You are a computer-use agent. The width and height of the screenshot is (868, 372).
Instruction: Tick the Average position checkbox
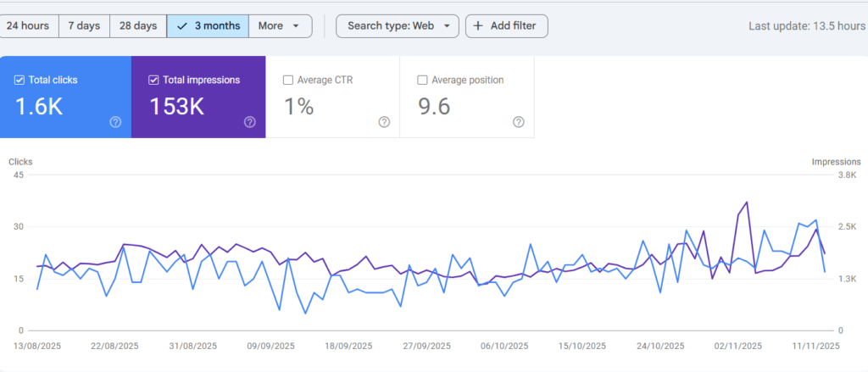pos(422,81)
